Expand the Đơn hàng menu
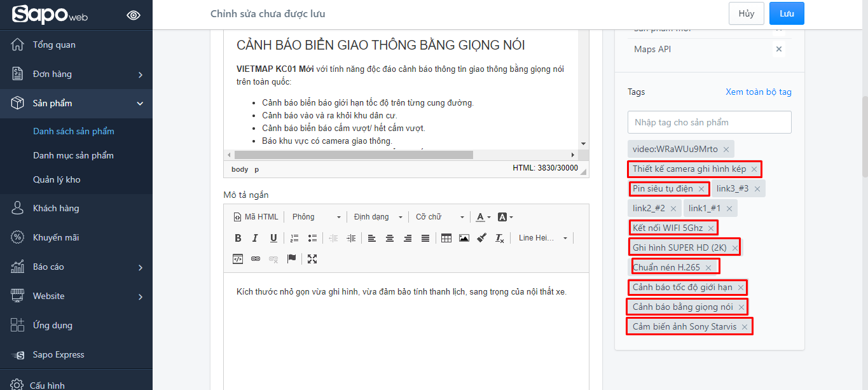This screenshot has width=868, height=390. pos(76,74)
